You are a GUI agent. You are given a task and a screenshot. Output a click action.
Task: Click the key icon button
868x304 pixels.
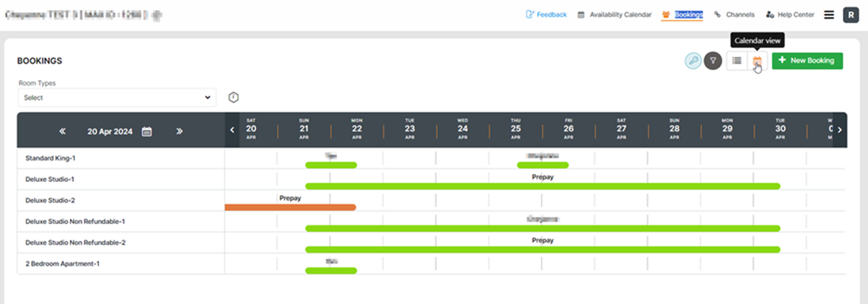pos(693,61)
